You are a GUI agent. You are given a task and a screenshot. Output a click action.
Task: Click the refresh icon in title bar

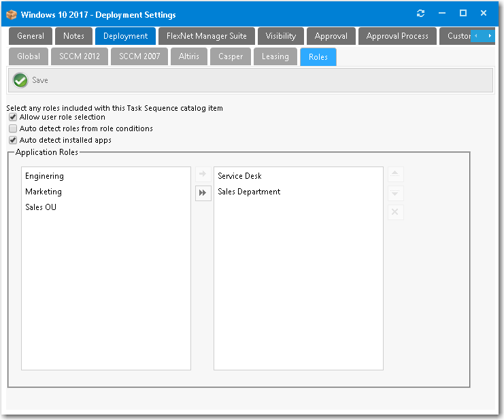420,14
